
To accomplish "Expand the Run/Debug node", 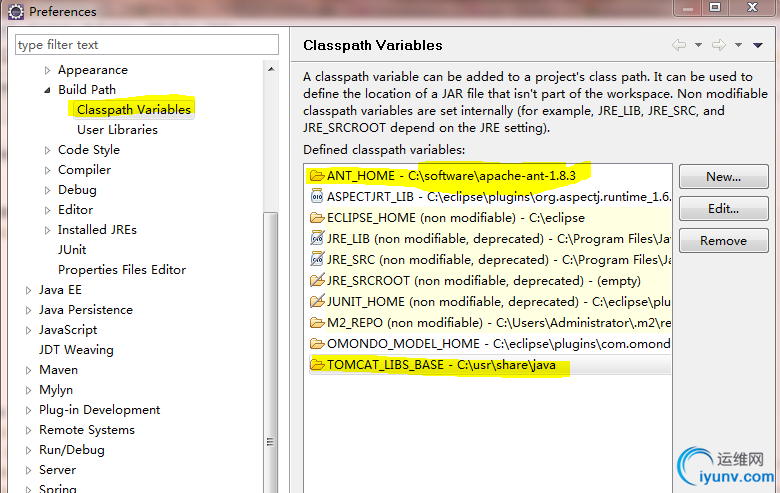I will click(28, 450).
